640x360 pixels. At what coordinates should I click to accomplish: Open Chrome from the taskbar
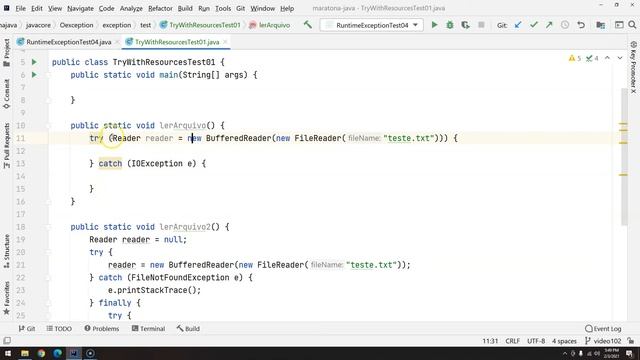41,353
